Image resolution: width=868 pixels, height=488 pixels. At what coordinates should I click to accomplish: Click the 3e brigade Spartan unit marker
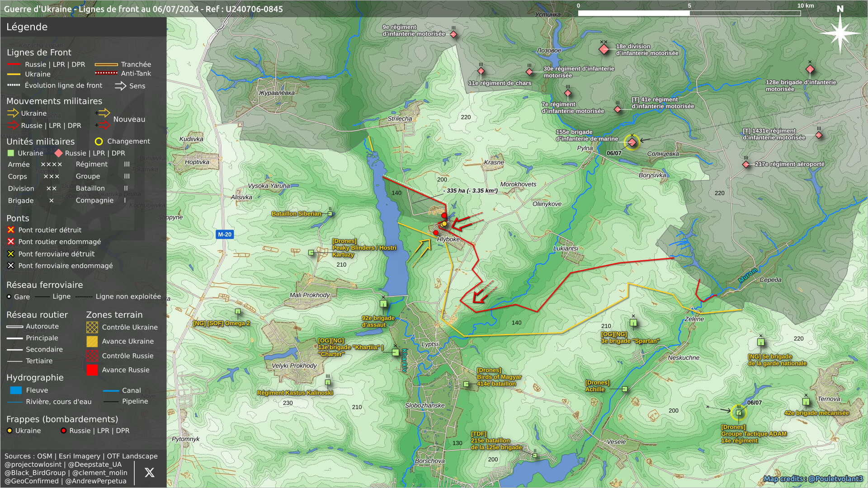click(633, 323)
